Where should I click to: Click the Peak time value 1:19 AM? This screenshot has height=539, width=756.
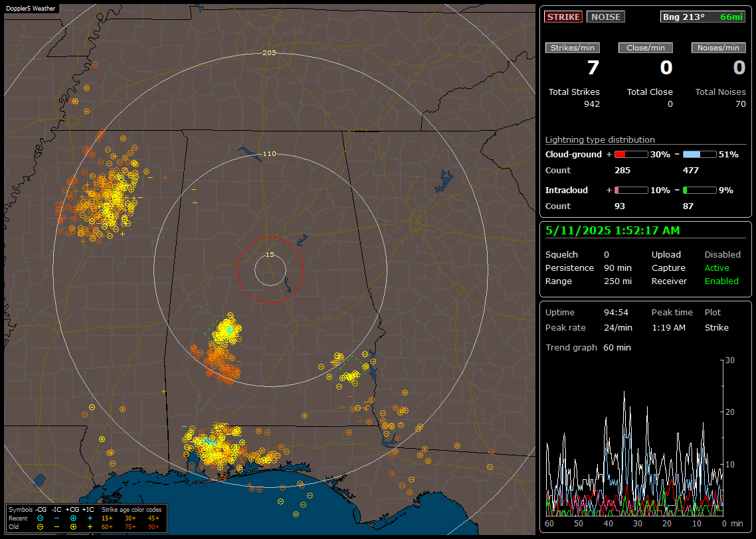668,327
